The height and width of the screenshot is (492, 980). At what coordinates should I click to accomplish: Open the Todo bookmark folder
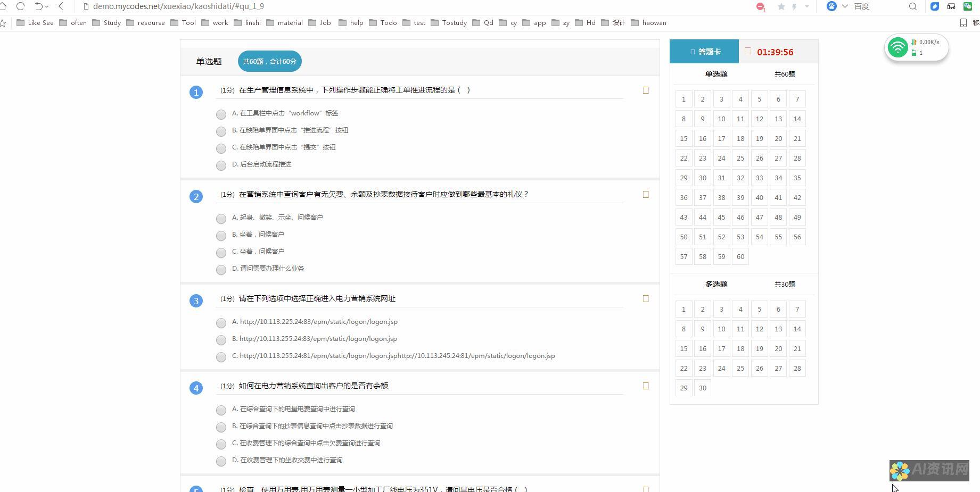[x=383, y=23]
